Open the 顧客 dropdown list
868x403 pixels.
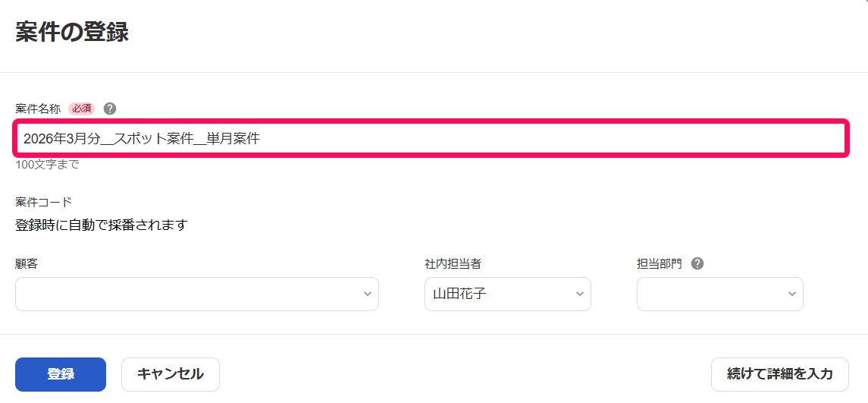(x=197, y=294)
